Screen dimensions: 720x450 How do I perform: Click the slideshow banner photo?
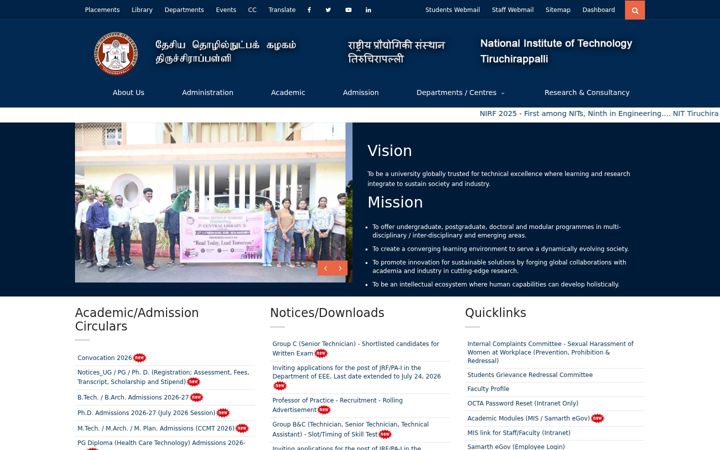(211, 202)
